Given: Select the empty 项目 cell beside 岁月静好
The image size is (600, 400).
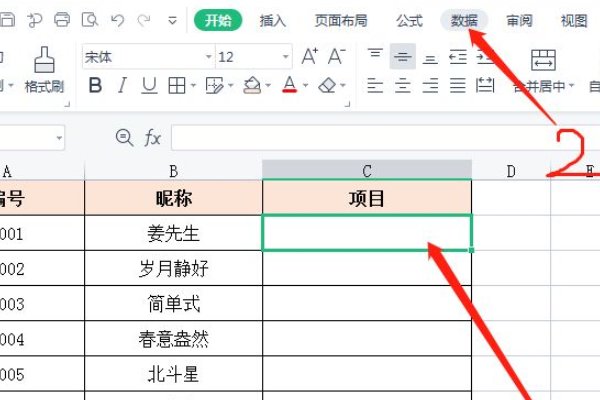Looking at the screenshot, I should [x=367, y=268].
